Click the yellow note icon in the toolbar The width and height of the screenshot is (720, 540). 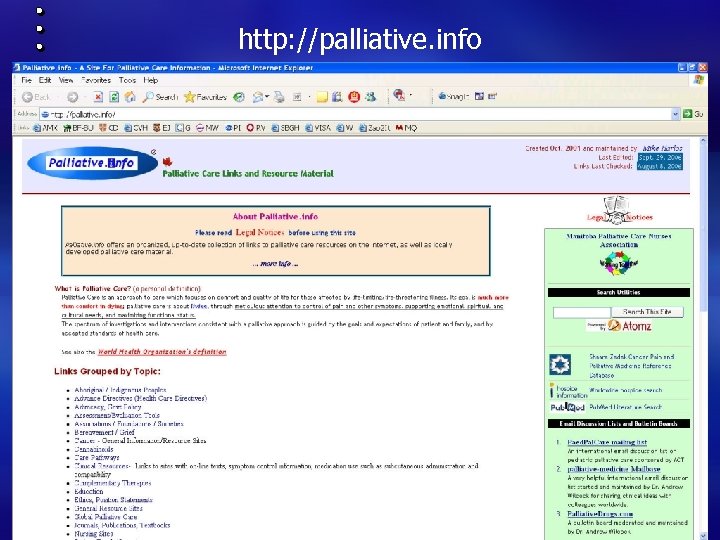[322, 97]
